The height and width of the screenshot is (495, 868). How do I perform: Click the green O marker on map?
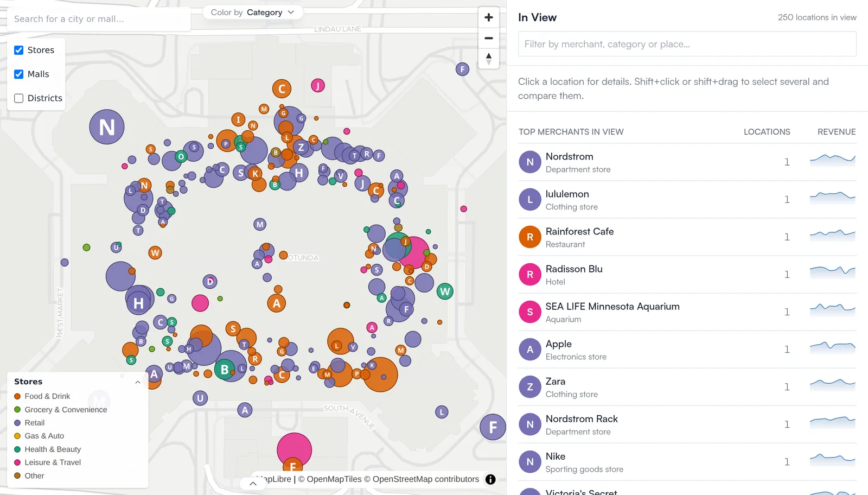(181, 156)
